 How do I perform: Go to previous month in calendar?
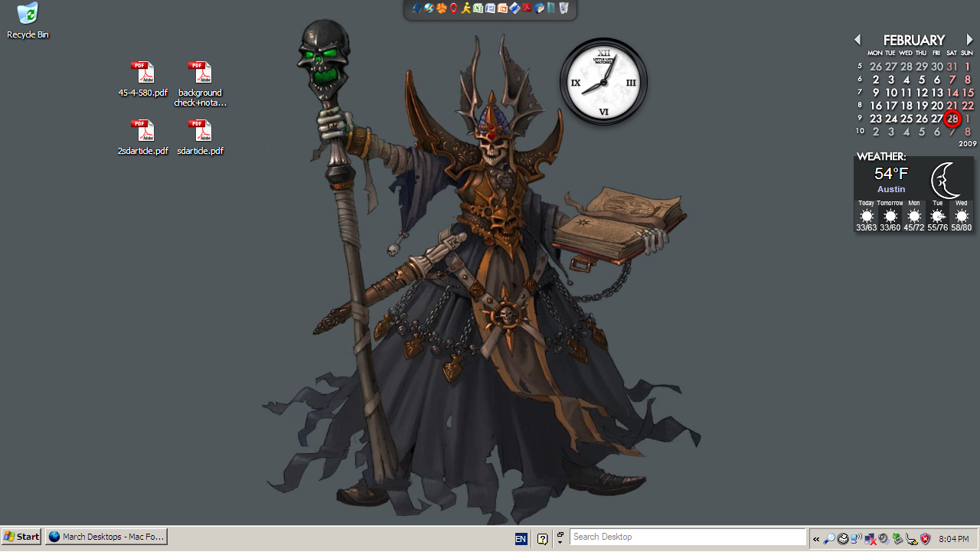[857, 39]
